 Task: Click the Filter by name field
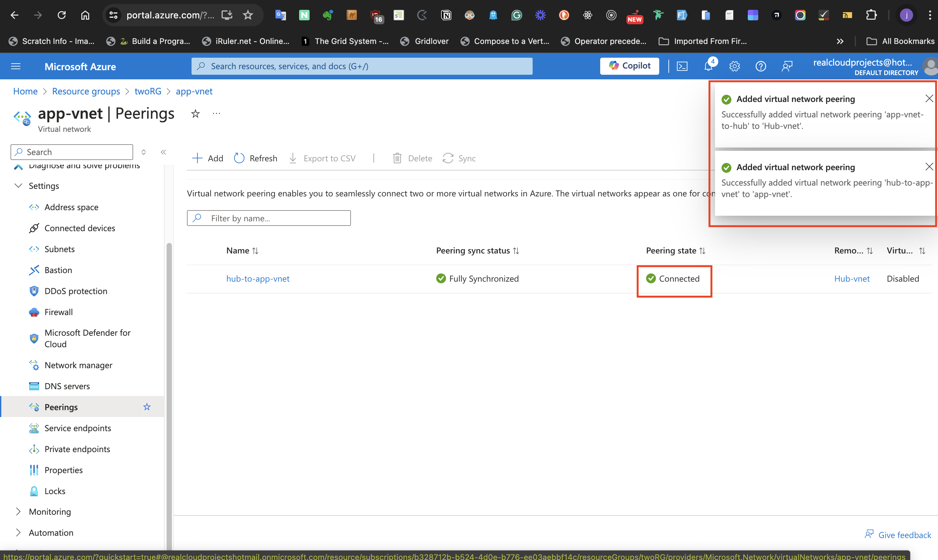[x=269, y=218]
